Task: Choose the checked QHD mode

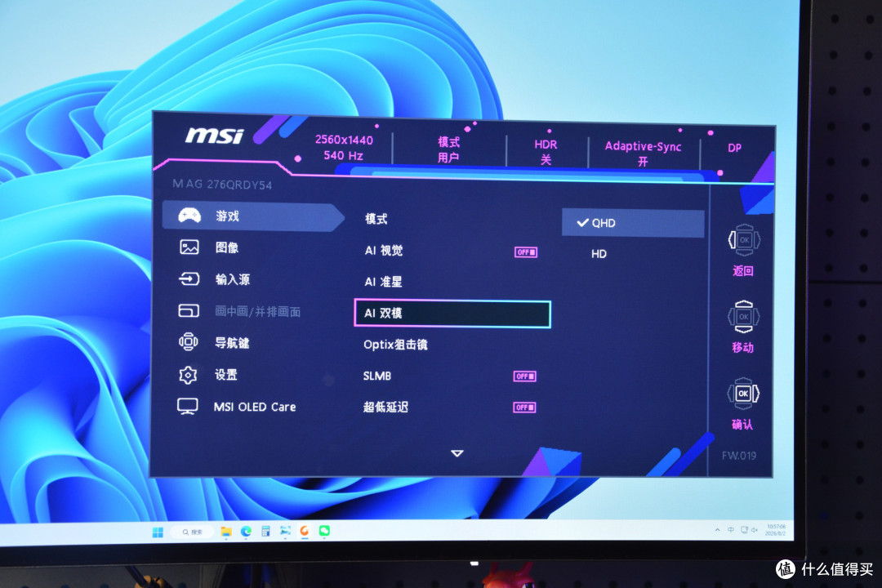Action: pos(633,224)
